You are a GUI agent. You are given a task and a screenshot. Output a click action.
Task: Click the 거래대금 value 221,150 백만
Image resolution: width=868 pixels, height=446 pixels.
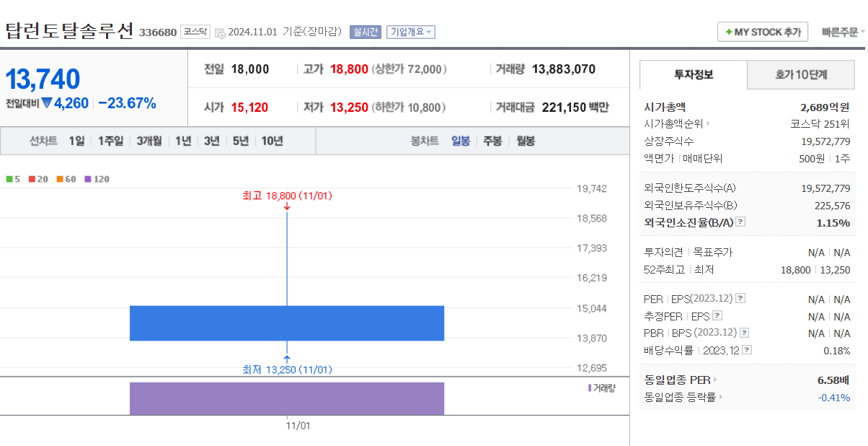(574, 108)
